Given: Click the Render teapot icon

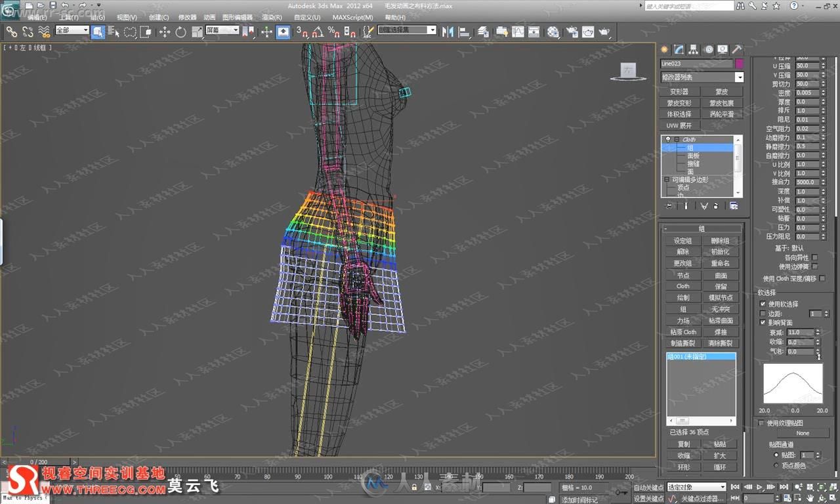Looking at the screenshot, I should [x=604, y=31].
